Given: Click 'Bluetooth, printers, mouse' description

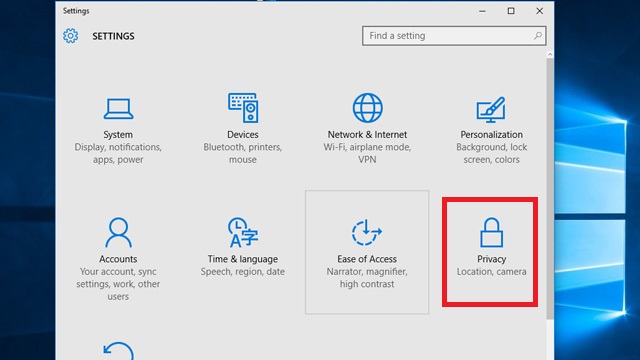Looking at the screenshot, I should 243,153.
